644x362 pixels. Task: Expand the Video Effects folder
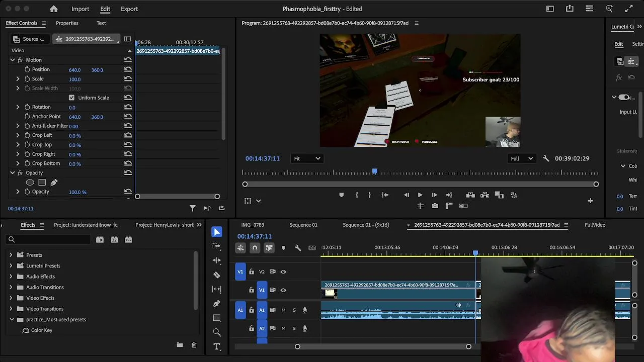click(11, 298)
